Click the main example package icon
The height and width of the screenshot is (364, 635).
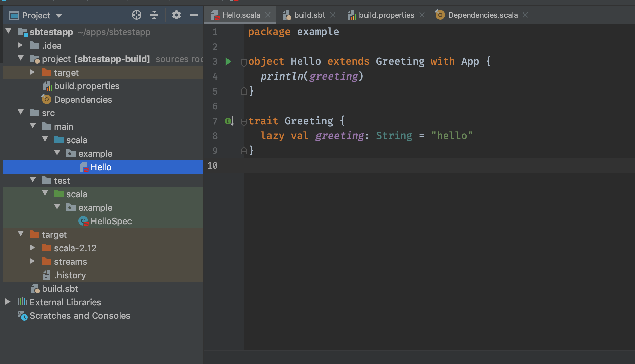(71, 153)
